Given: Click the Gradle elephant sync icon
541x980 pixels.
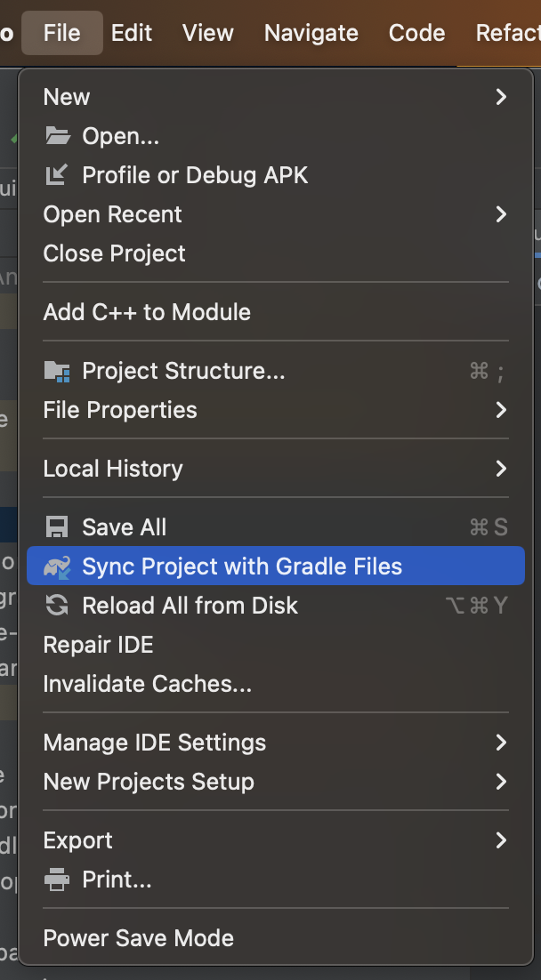Looking at the screenshot, I should [57, 566].
